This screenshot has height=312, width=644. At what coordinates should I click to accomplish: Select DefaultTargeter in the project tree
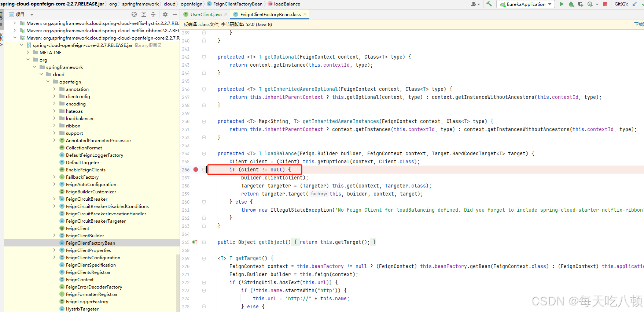coord(82,162)
